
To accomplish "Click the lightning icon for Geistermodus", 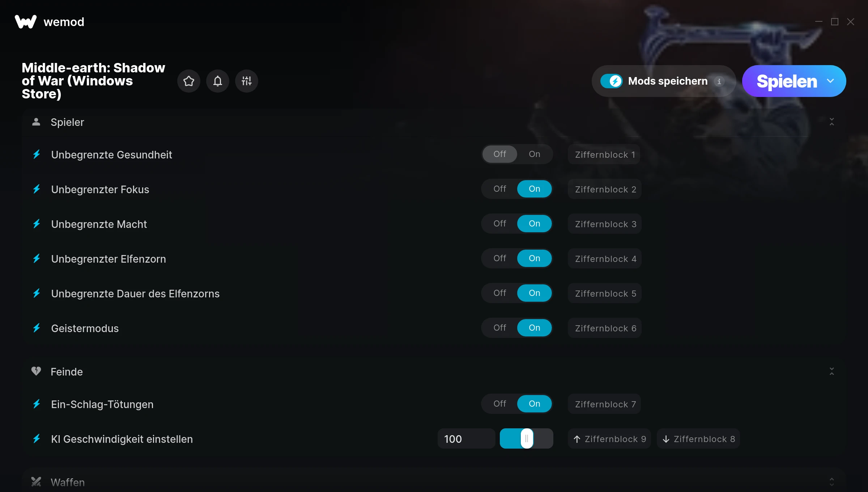I will tap(37, 328).
